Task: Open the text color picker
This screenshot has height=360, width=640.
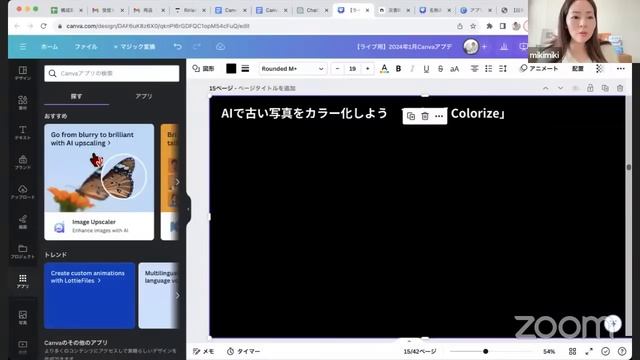Action: click(x=384, y=69)
